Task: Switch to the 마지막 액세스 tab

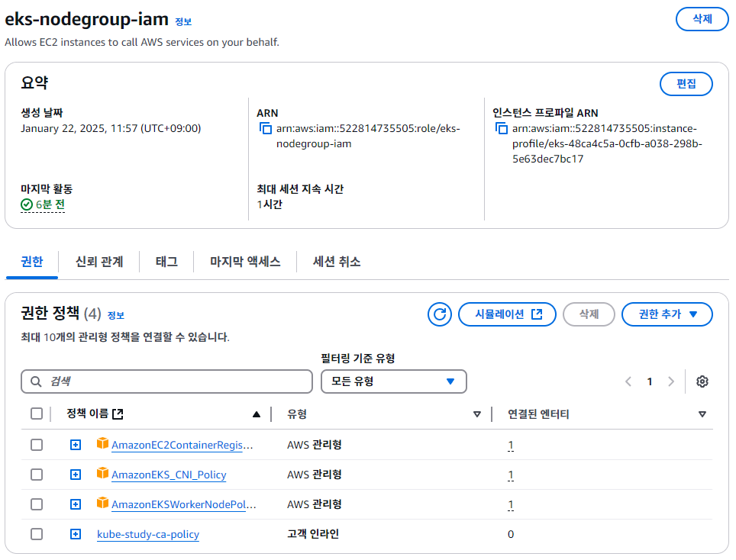Action: click(x=245, y=262)
